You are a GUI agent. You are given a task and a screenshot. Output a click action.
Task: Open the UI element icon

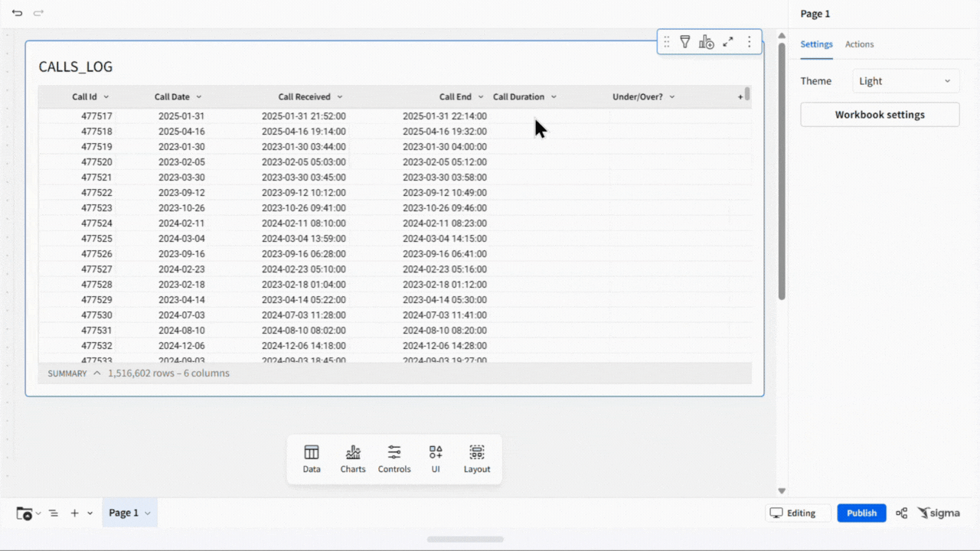tap(436, 459)
